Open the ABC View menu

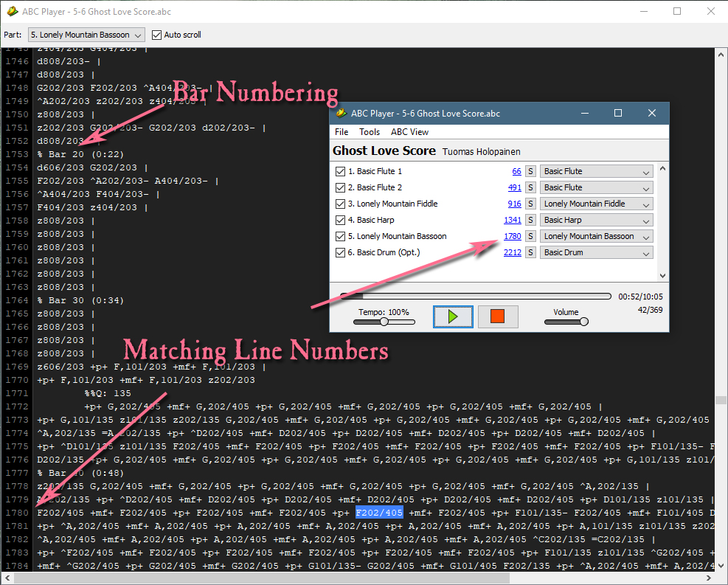[409, 132]
